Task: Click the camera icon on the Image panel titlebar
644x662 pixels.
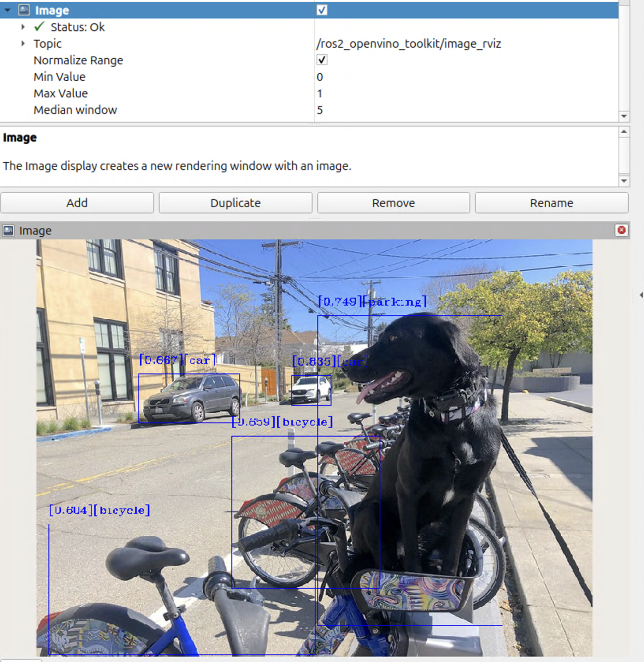Action: point(8,230)
